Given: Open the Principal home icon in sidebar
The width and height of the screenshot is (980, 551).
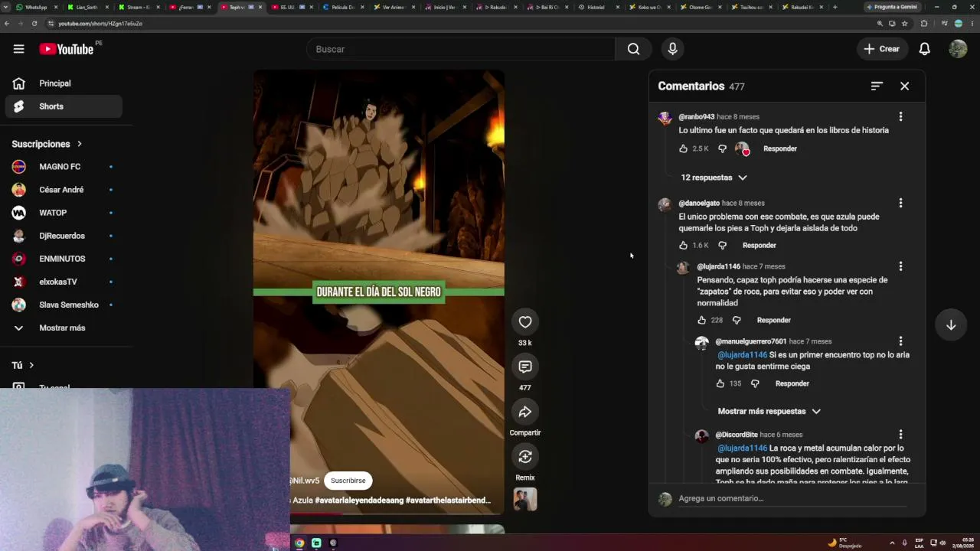Looking at the screenshot, I should click(18, 83).
